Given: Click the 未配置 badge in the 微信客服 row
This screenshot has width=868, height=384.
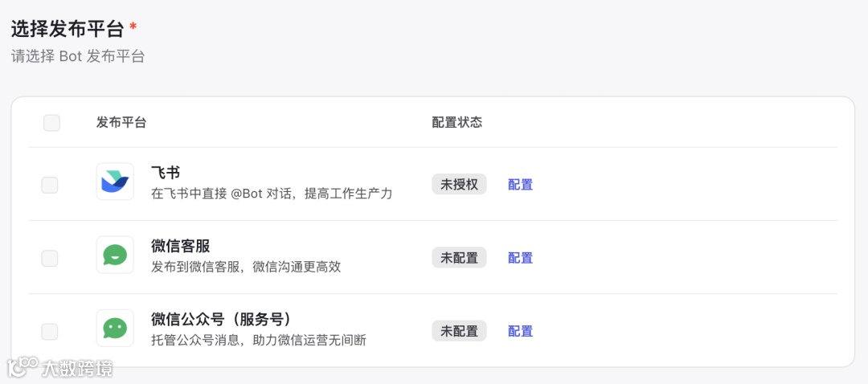Looking at the screenshot, I should click(459, 257).
